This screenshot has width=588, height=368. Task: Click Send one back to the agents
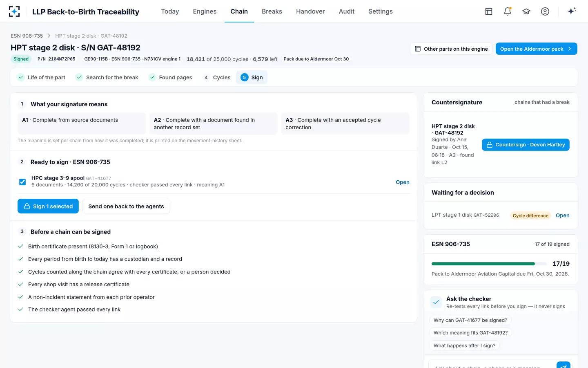click(126, 206)
